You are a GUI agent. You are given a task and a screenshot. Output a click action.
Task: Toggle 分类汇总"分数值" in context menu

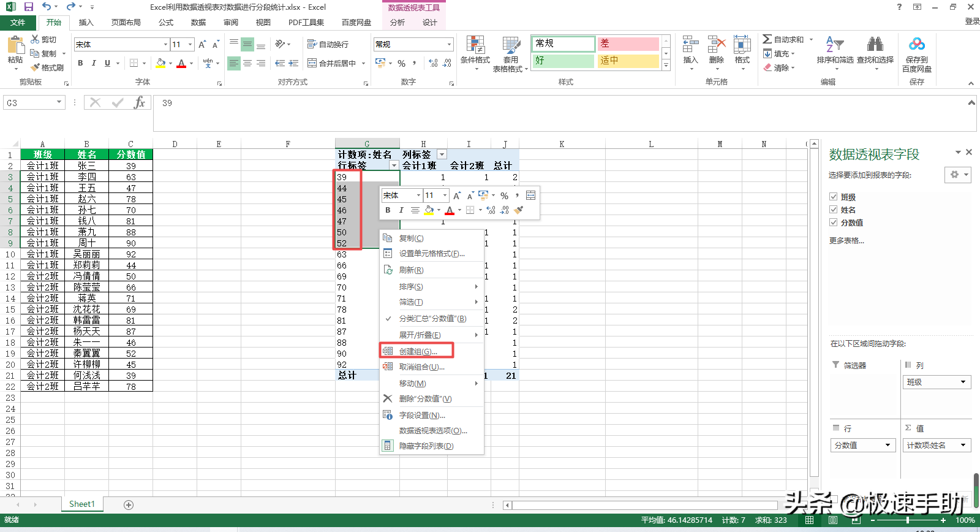coord(432,319)
